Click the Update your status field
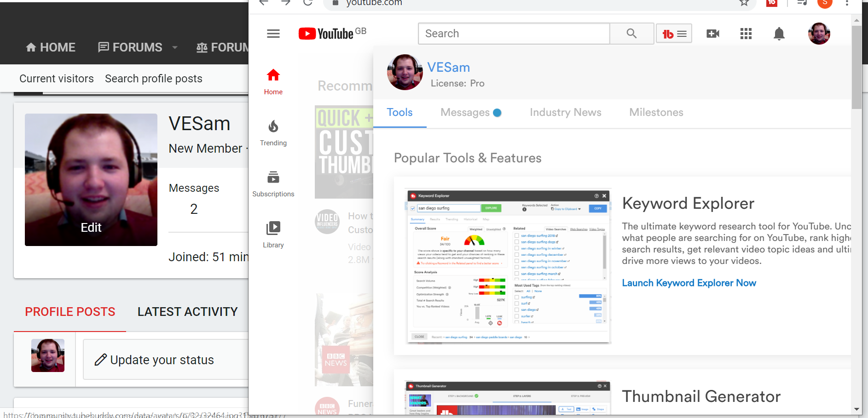Image resolution: width=868 pixels, height=418 pixels. point(166,360)
